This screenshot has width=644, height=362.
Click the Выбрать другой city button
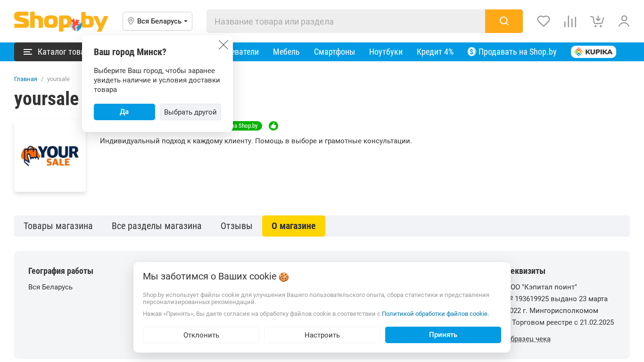(190, 112)
